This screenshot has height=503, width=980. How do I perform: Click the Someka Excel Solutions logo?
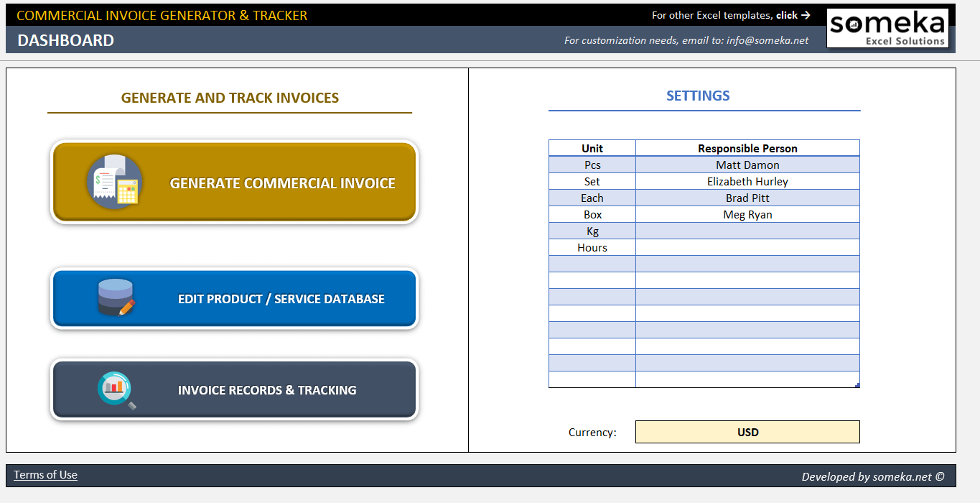tap(887, 27)
